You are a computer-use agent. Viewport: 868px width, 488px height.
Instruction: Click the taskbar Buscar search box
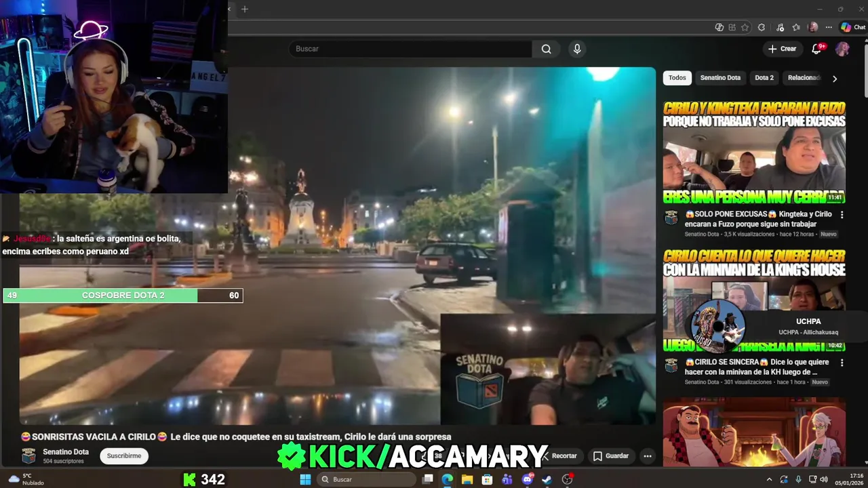click(366, 479)
